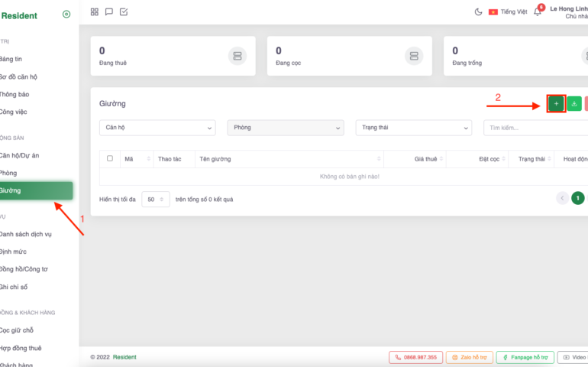The height and width of the screenshot is (367, 588).
Task: Open the checklist task icon in top bar
Action: coord(124,11)
